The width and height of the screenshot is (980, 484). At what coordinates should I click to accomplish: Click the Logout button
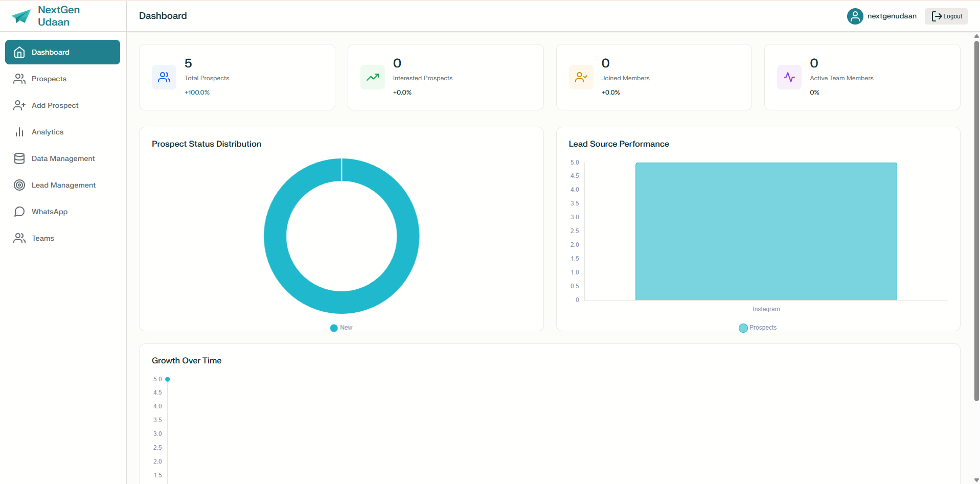946,16
